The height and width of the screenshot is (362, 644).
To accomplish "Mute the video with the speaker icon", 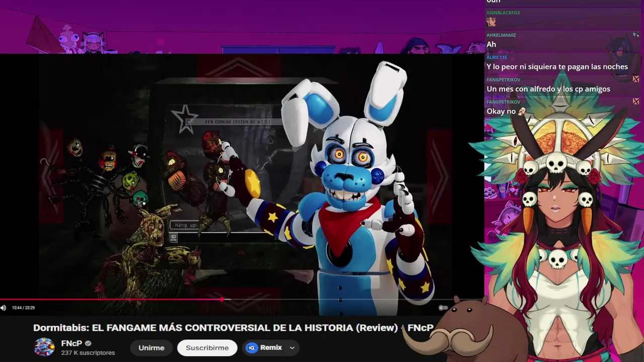I will tap(4, 308).
